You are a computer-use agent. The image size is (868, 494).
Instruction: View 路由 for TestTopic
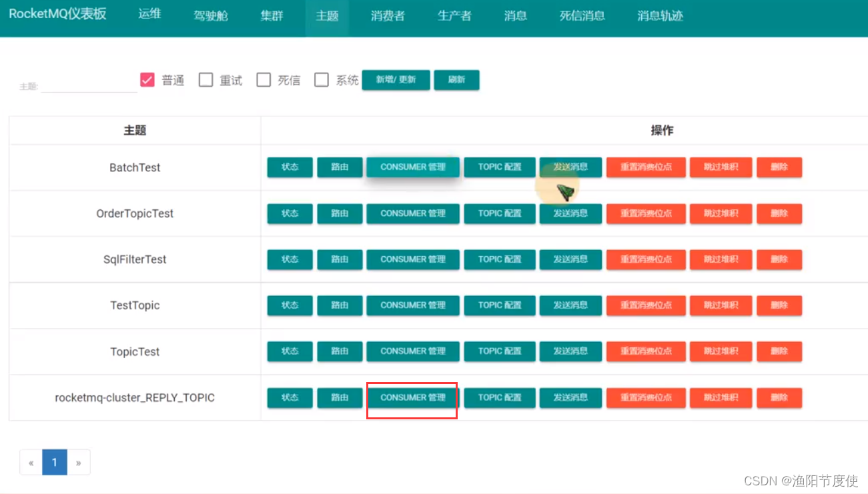340,305
